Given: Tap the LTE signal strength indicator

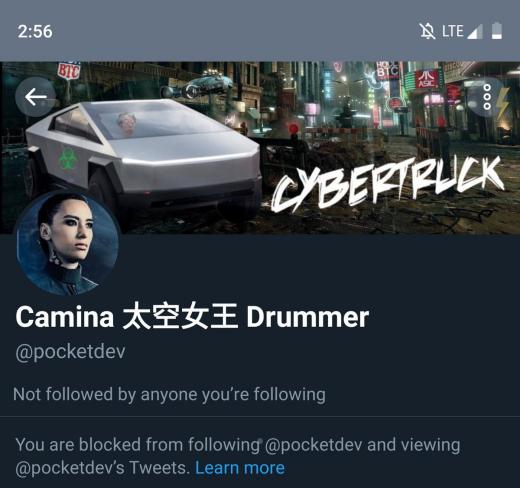Looking at the screenshot, I should coord(462,31).
